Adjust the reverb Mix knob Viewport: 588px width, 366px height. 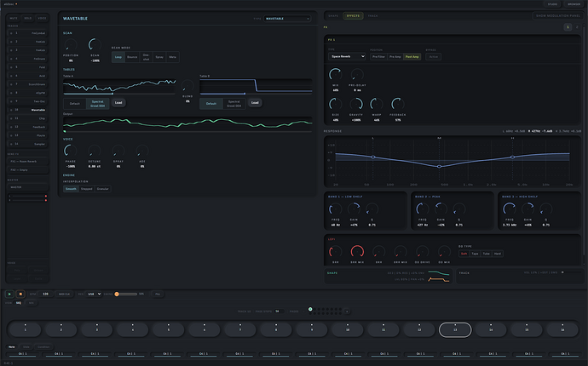pos(335,75)
